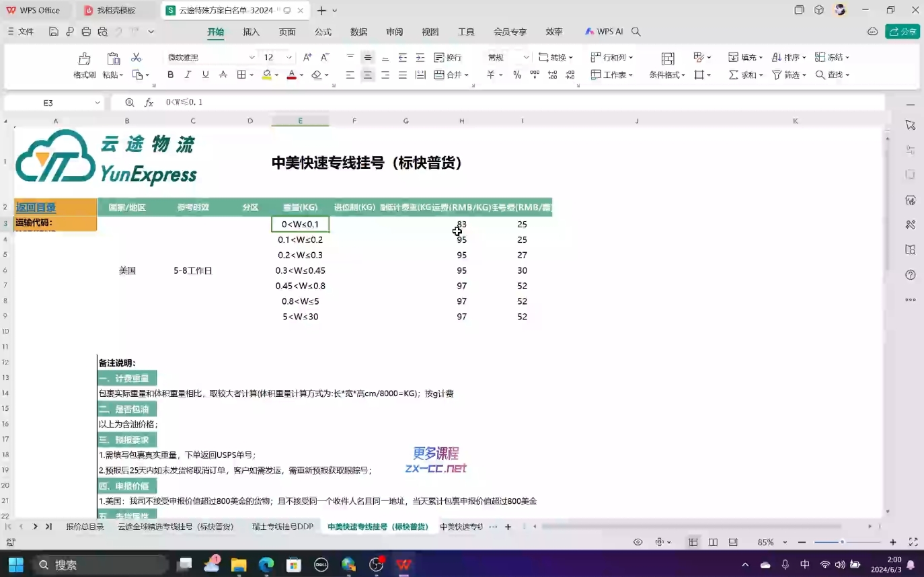The image size is (924, 577).
Task: Switch to the 插入 ribbon tab
Action: pyautogui.click(x=251, y=32)
